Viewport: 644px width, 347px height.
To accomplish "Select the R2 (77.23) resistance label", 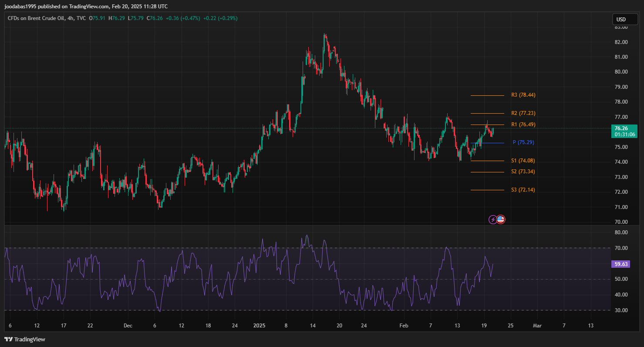I will click(523, 113).
